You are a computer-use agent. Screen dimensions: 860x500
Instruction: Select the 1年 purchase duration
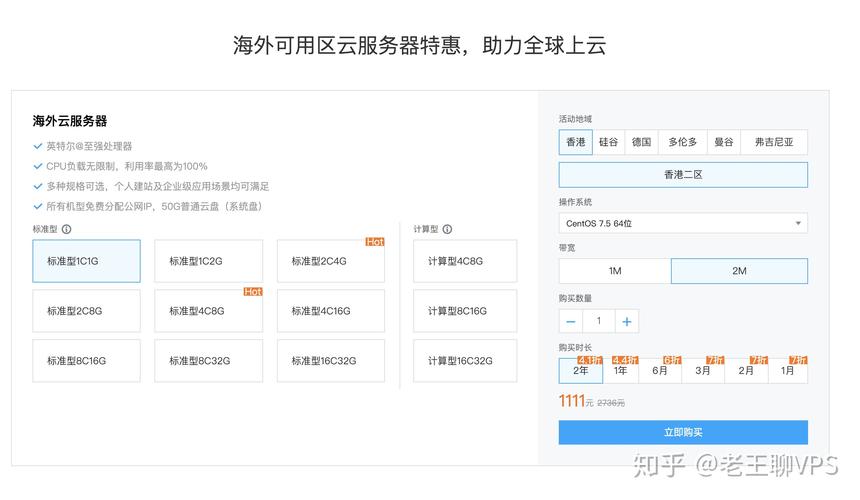620,371
